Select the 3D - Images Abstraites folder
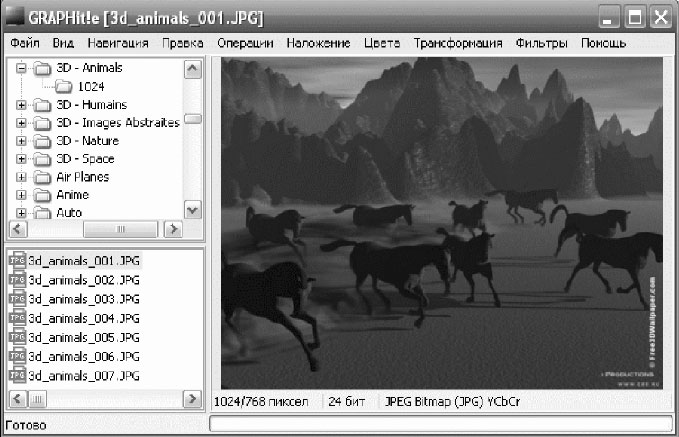 click(x=117, y=123)
